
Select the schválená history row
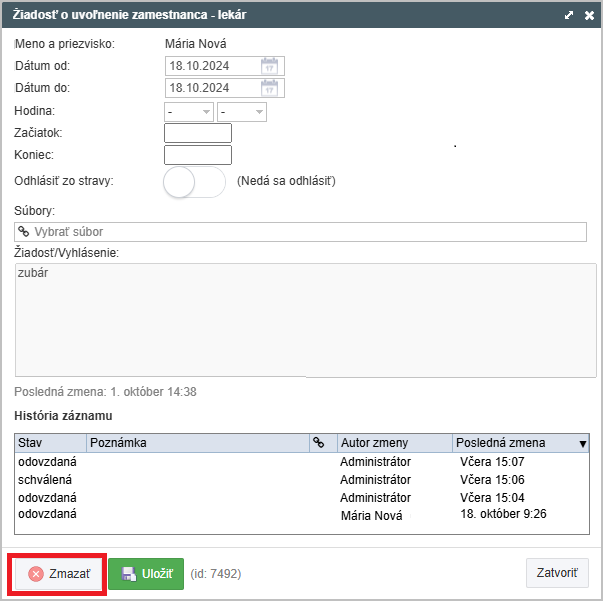(x=302, y=479)
